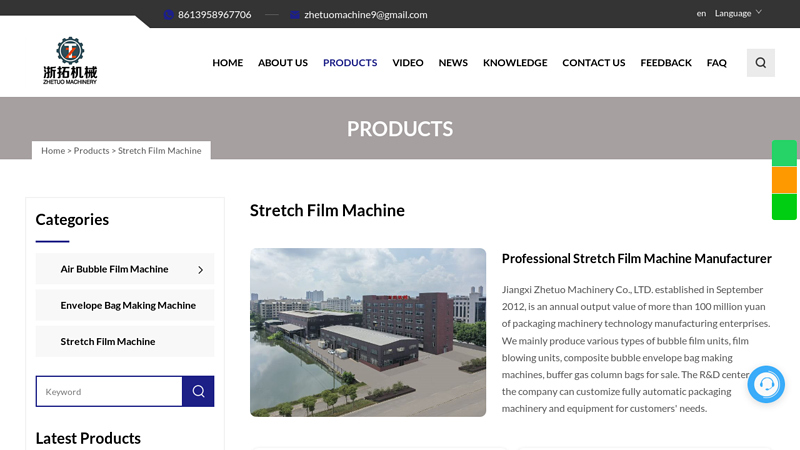Screen dimensions: 800x450
Task: Click the phone icon in top bar
Action: tap(168, 15)
